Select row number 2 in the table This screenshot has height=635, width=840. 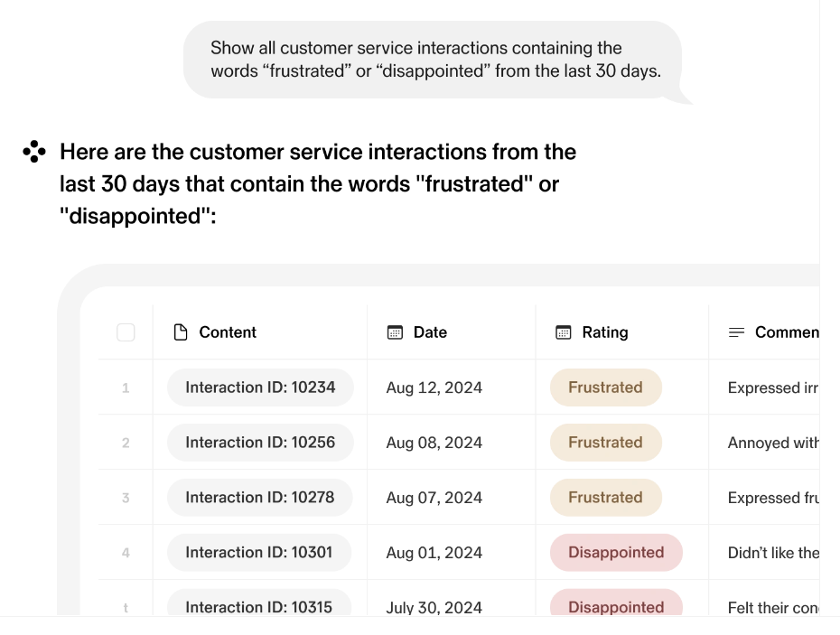126,443
